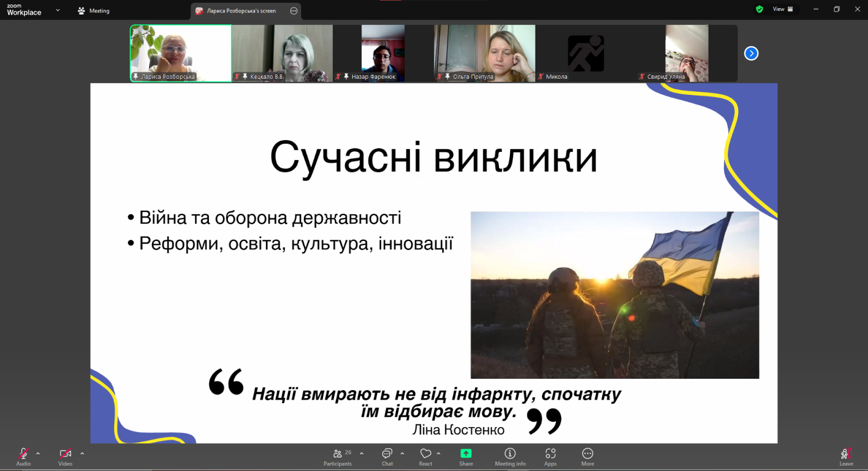Screen dimensions: 868x471
Task: Open video options arrow beside Video
Action: [82, 454]
